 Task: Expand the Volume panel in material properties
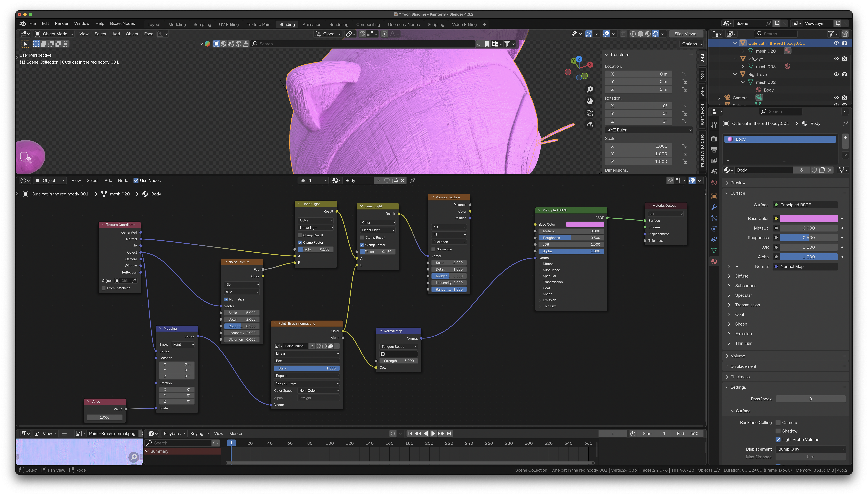(x=738, y=356)
